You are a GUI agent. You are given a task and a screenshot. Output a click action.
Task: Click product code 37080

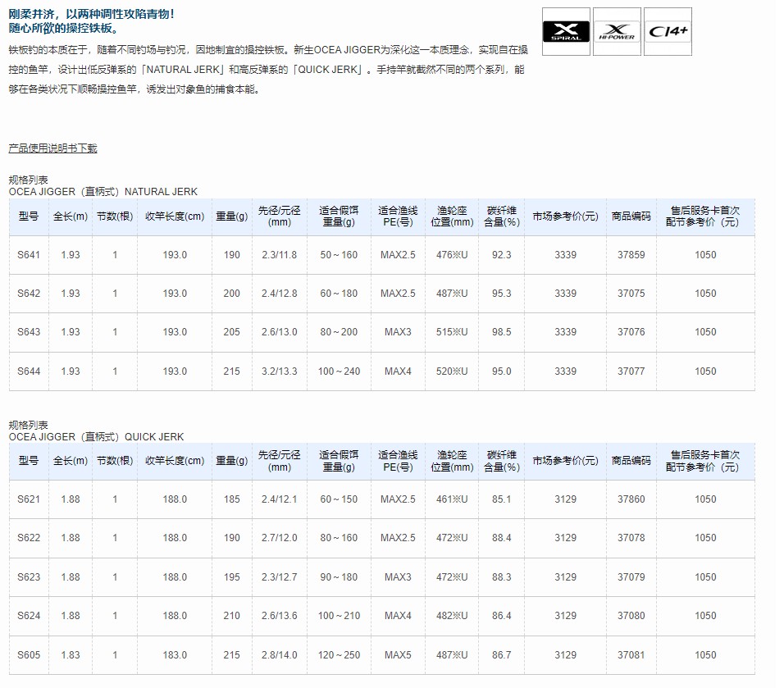631,616
